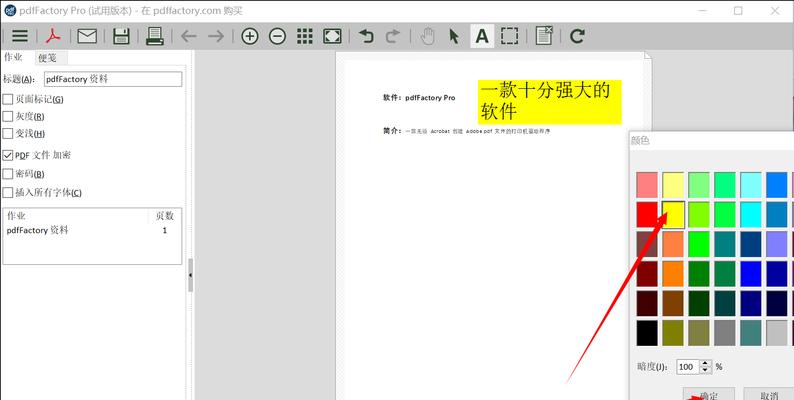Click the 软件: pdfFactory Pro text on page
Screen dimensions: 794x400
pyautogui.click(x=419, y=98)
